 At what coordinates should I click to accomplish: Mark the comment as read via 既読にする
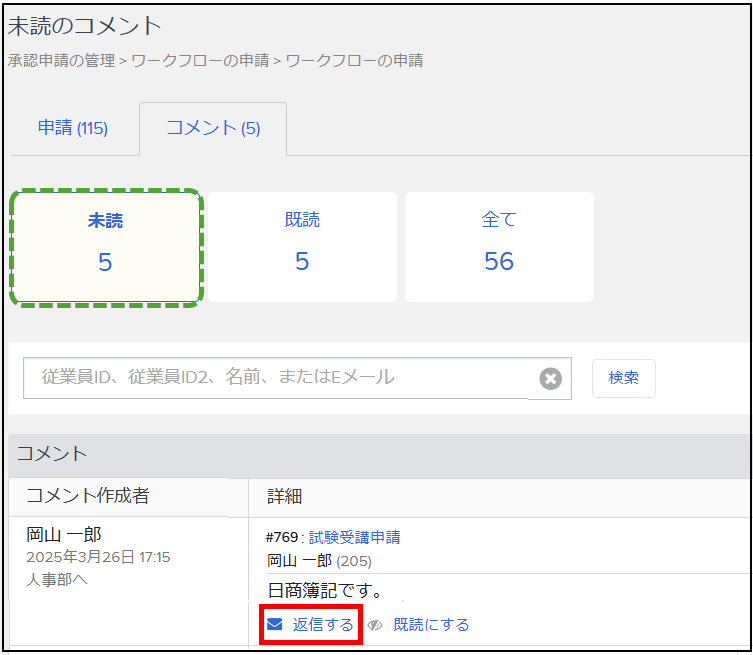point(431,625)
